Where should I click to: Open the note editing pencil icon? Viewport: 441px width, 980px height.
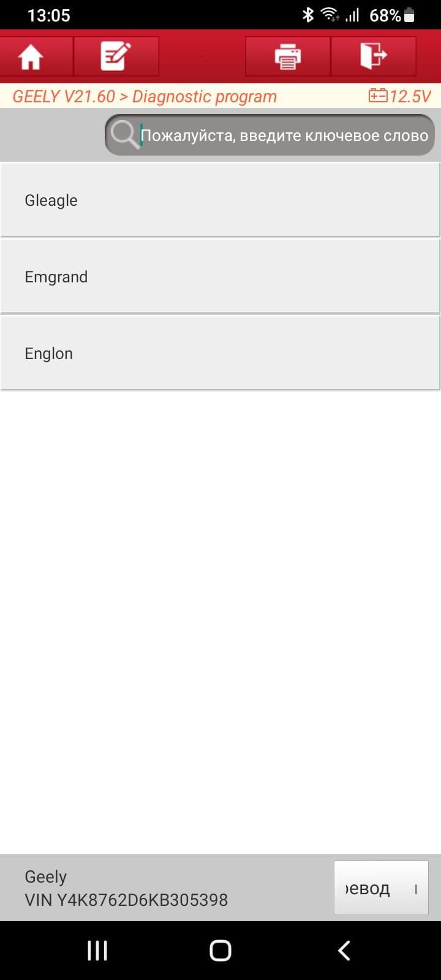click(115, 56)
